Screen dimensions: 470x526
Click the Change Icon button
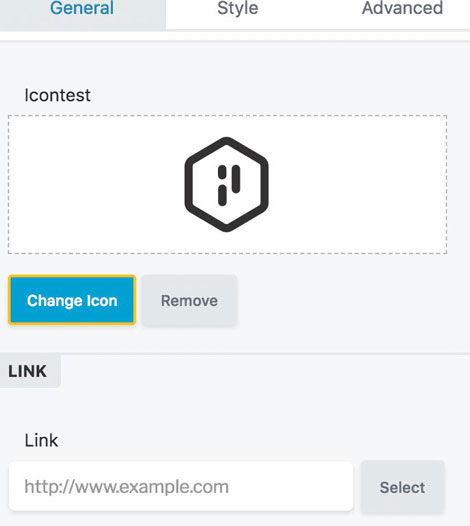point(72,300)
